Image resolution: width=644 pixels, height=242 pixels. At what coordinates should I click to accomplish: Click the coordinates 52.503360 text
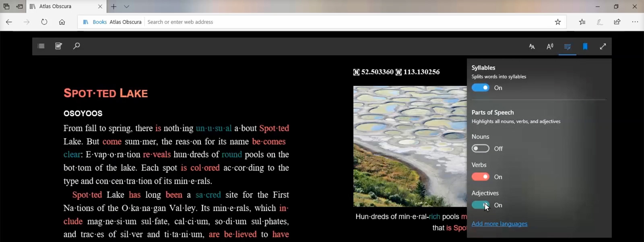tap(378, 72)
